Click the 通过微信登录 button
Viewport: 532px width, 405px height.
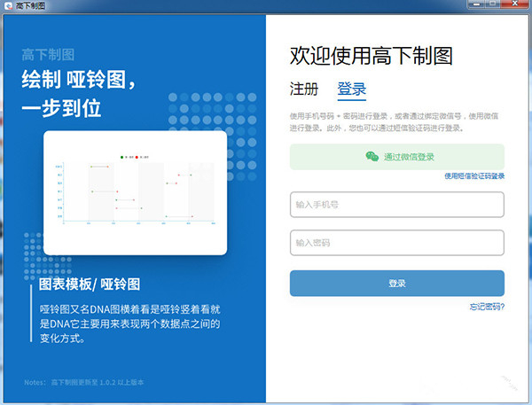tap(397, 157)
